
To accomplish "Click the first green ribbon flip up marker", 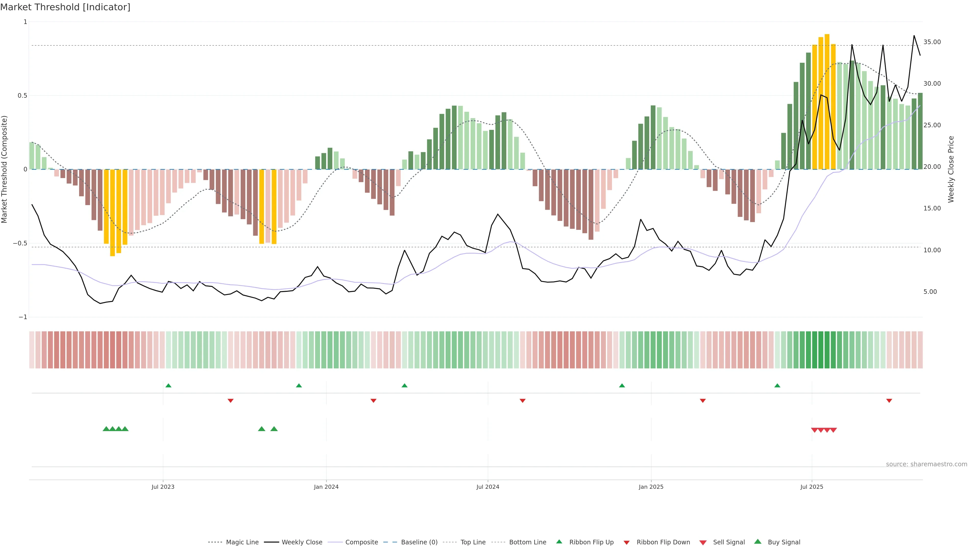I will click(168, 386).
